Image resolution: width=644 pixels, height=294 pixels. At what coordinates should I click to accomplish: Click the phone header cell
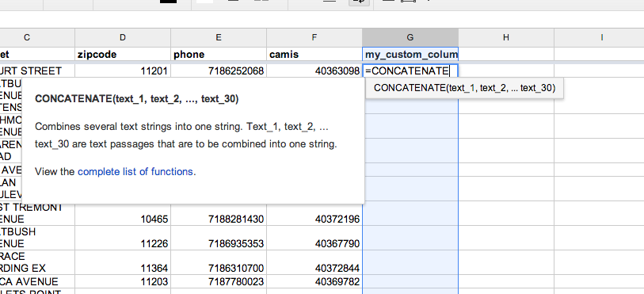pos(219,54)
